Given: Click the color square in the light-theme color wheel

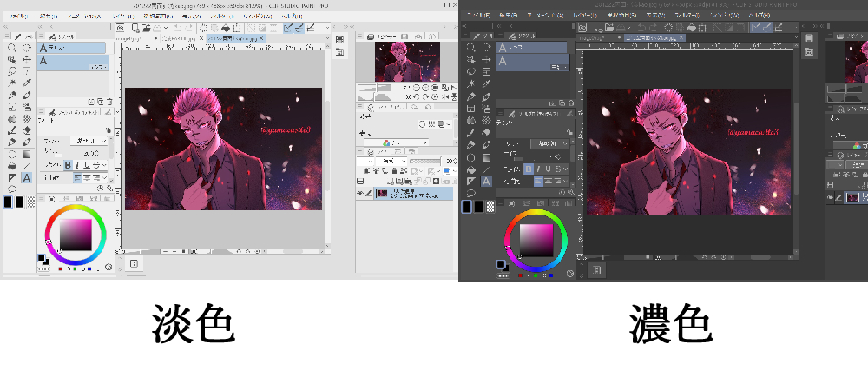Looking at the screenshot, I should 76,235.
